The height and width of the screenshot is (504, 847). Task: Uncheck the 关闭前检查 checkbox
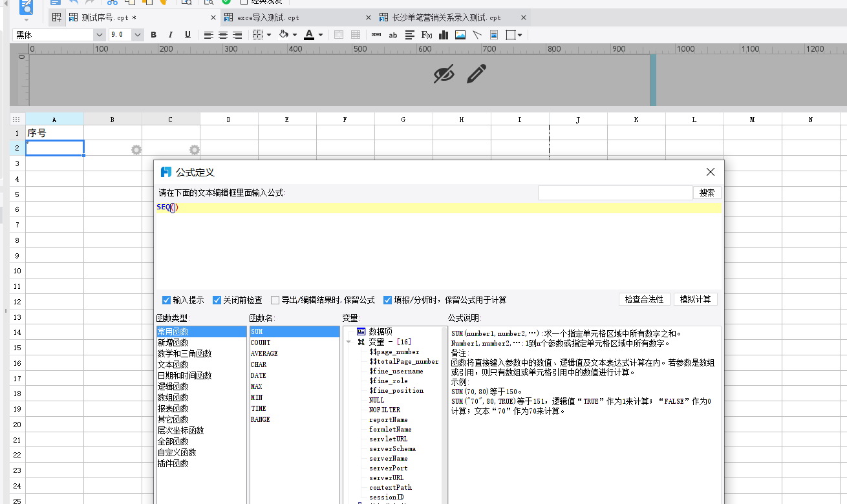[x=217, y=300]
